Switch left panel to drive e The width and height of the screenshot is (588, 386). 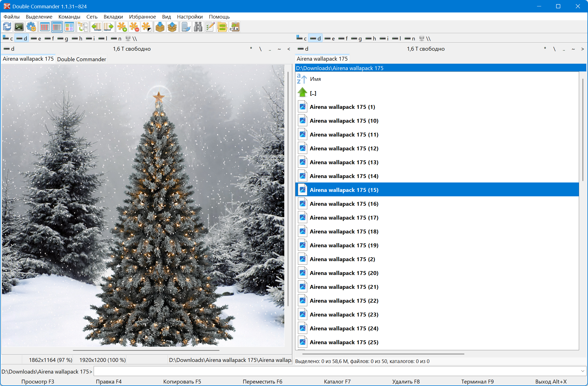[36, 38]
